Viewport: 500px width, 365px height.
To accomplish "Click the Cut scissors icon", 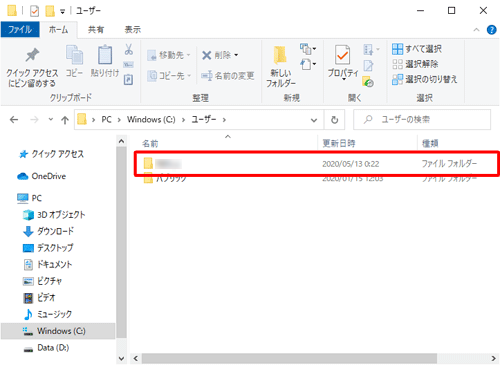I will coord(129,49).
